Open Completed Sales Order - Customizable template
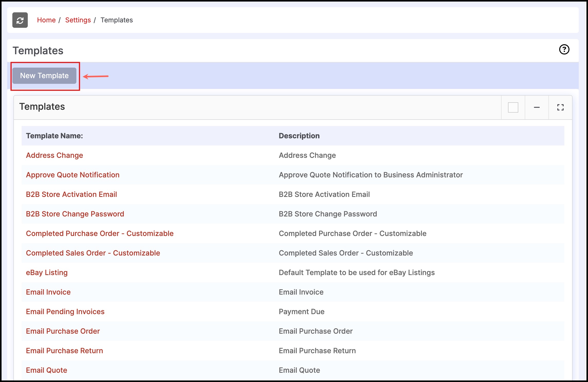Image resolution: width=588 pixels, height=382 pixels. click(x=93, y=253)
